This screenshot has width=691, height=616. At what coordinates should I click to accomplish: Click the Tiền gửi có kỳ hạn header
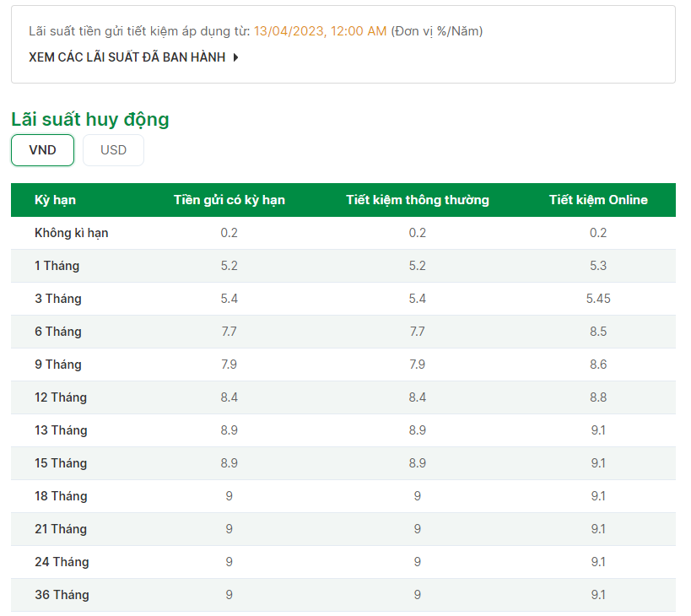tap(229, 200)
